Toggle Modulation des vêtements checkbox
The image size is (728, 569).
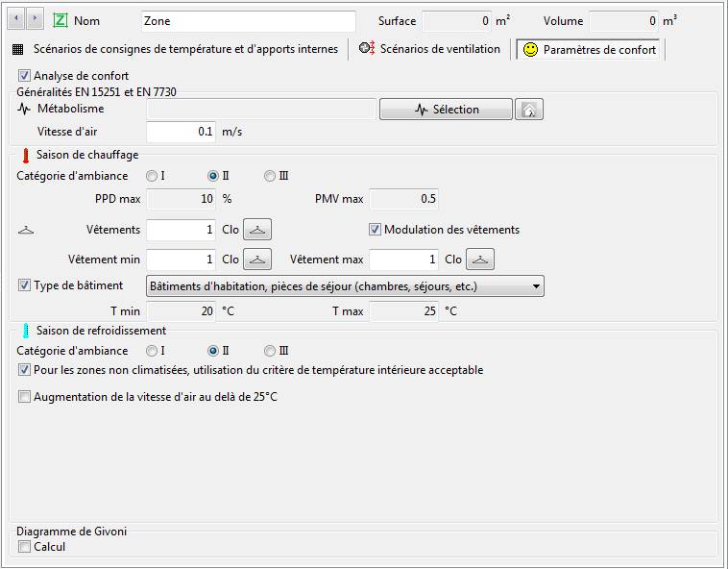375,230
